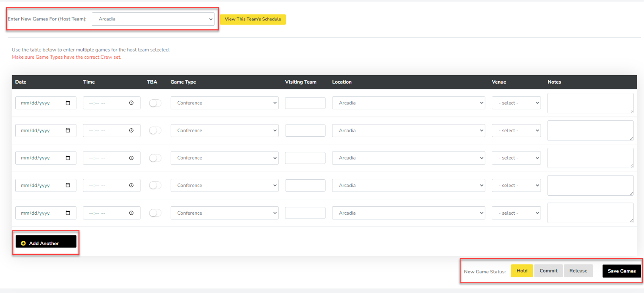Viewport: 644px width, 293px height.
Task: Open calendar picker in second row date field
Action: click(x=68, y=131)
